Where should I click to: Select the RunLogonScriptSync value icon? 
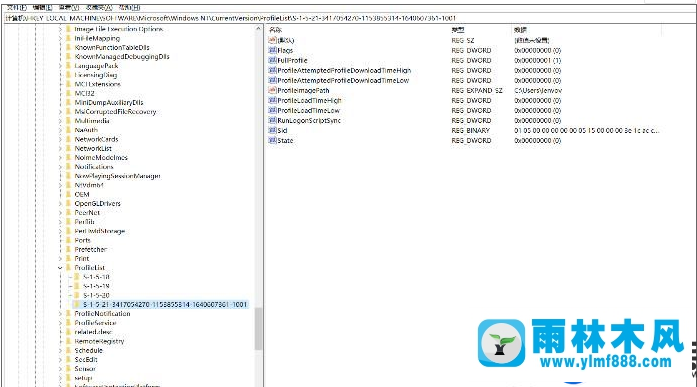(272, 120)
